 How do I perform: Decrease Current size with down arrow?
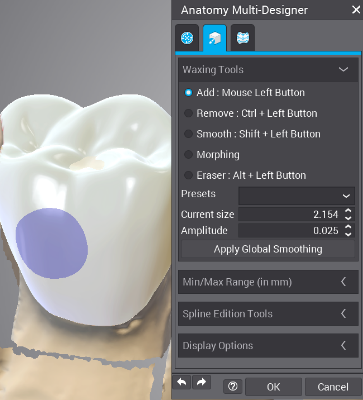(x=348, y=218)
